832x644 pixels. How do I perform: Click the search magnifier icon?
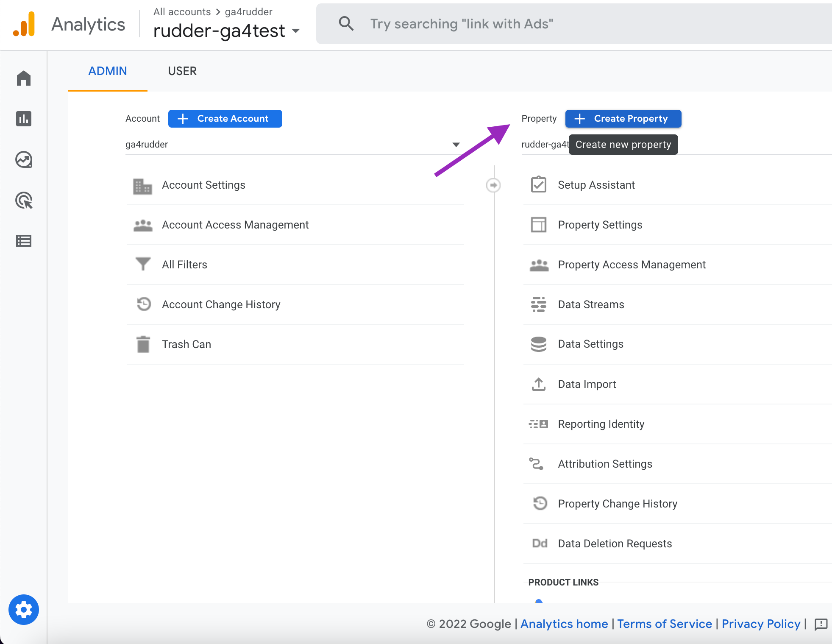(x=346, y=24)
